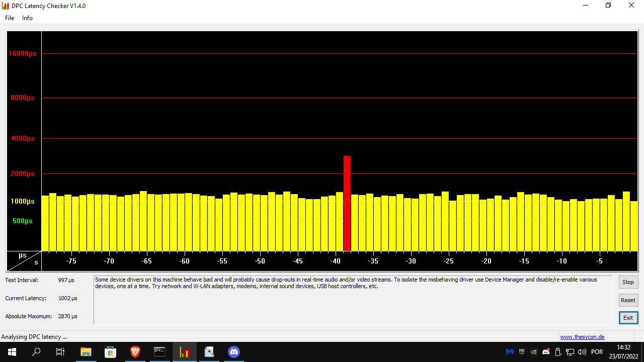644x362 pixels.
Task: Click the Stop button
Action: coord(628,282)
